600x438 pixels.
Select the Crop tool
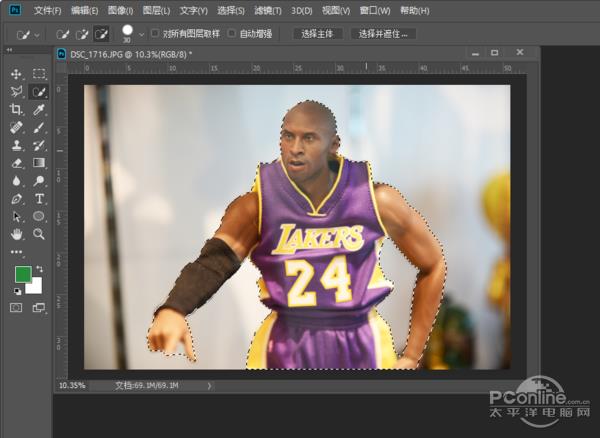point(16,109)
